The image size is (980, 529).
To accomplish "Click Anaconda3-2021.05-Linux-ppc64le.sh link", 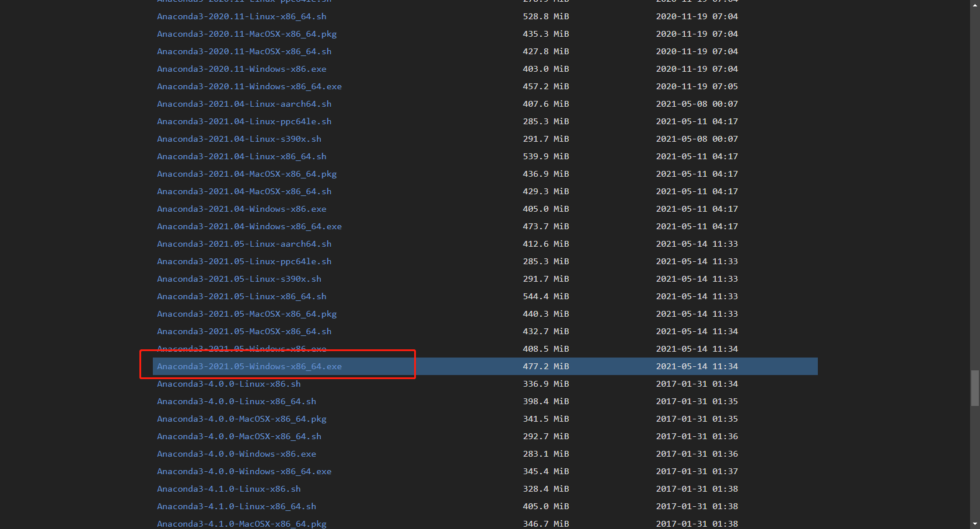I will [x=244, y=261].
